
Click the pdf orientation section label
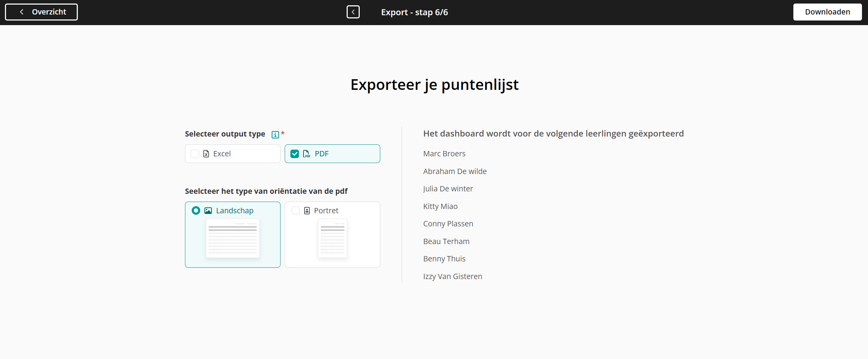pyautogui.click(x=266, y=191)
